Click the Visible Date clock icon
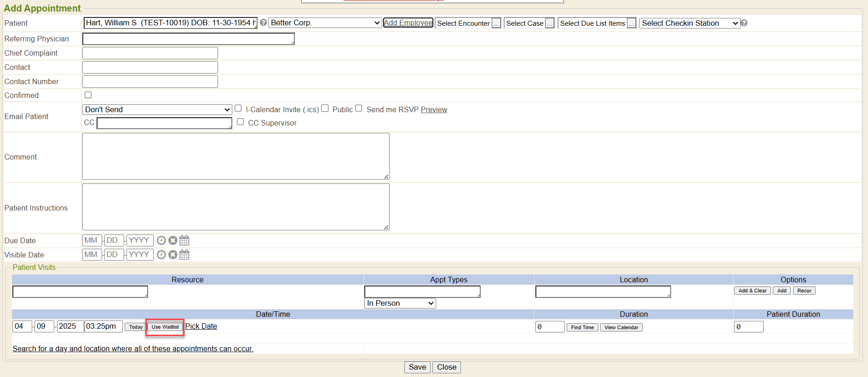The width and height of the screenshot is (868, 377). 161,255
